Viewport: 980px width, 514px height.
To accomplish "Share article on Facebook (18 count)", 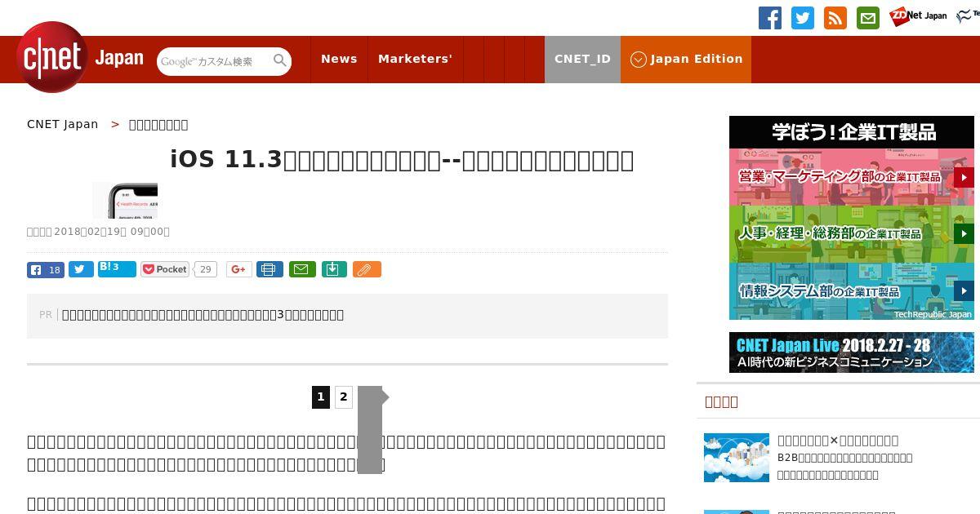I will [x=46, y=270].
